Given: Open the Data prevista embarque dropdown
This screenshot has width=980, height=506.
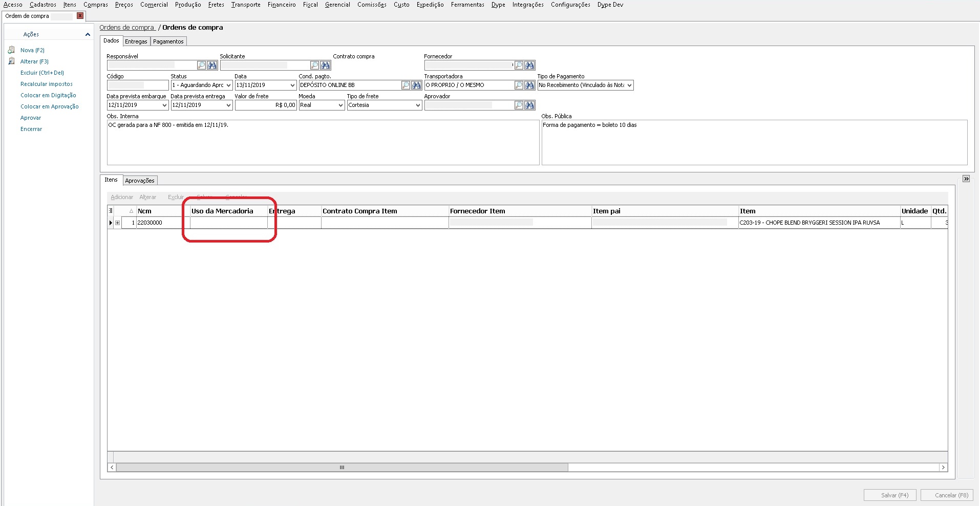Looking at the screenshot, I should [164, 105].
